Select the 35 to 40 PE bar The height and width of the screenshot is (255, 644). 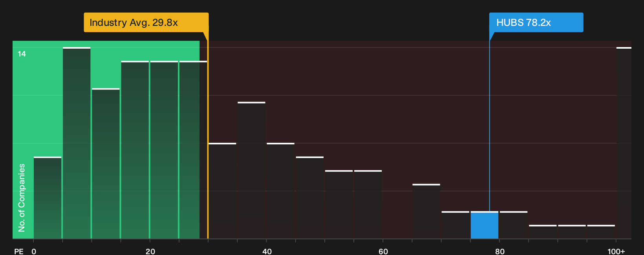(x=251, y=170)
